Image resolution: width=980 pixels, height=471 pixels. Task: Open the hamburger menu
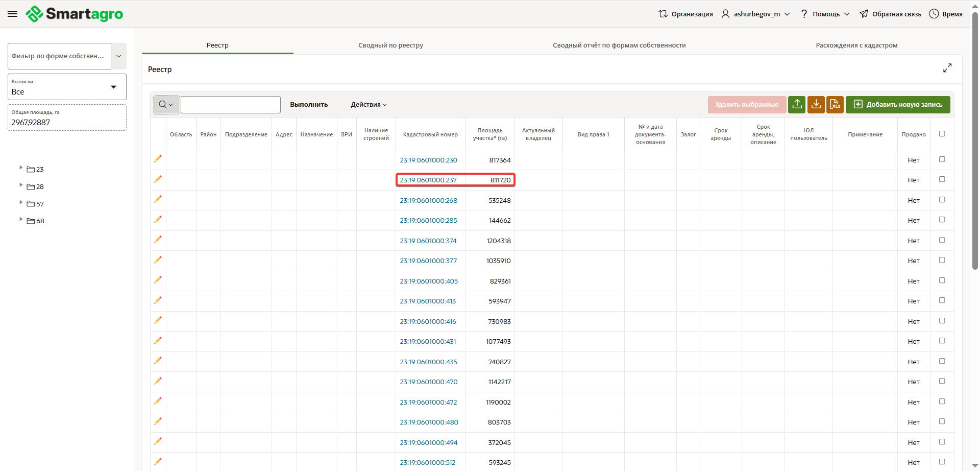[13, 14]
